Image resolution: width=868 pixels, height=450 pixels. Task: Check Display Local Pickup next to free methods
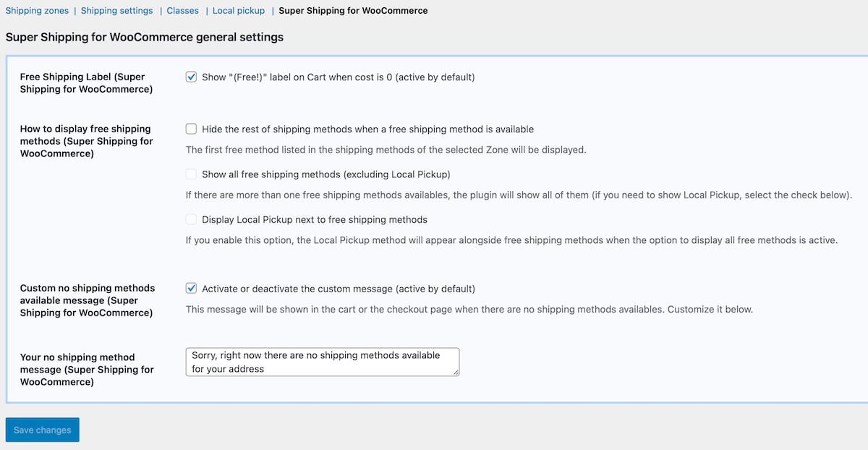(x=192, y=219)
